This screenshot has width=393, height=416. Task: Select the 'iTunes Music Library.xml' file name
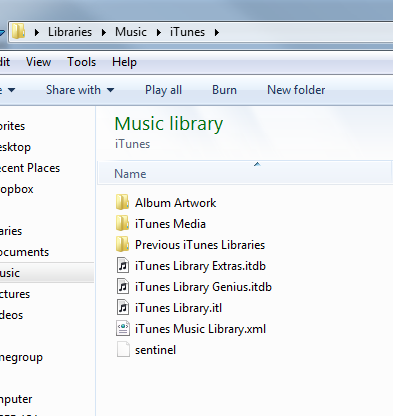click(x=200, y=329)
